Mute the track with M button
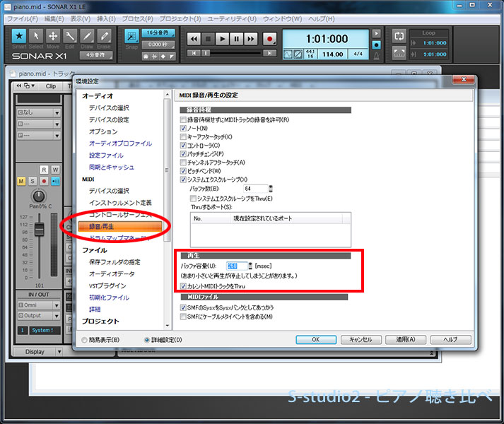 21,182
